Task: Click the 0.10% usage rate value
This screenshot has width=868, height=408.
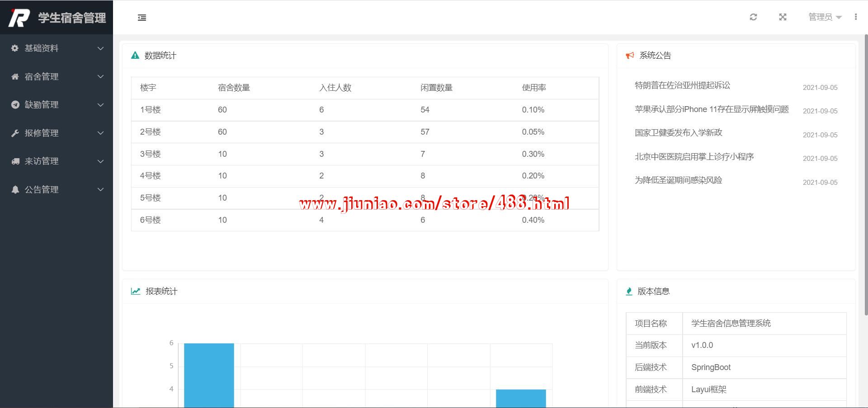Action: tap(533, 110)
